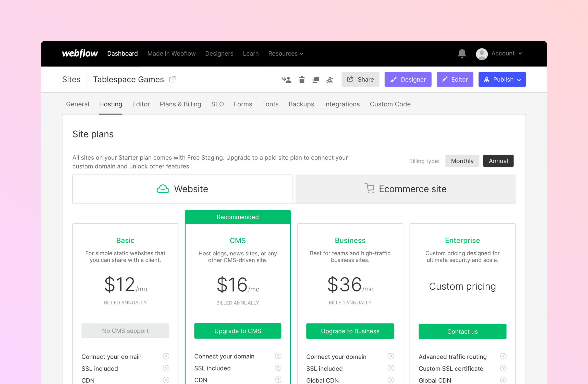The width and height of the screenshot is (588, 384).
Task: Go back to Sites
Action: click(71, 80)
